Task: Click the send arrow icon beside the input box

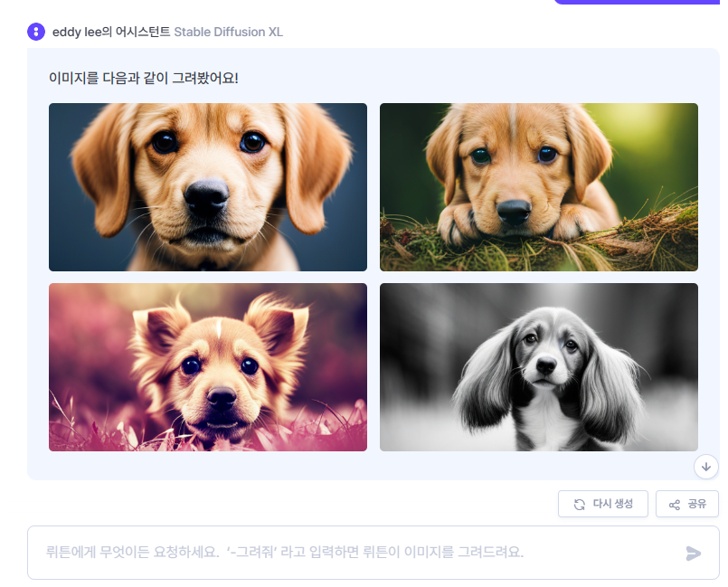Action: coord(695,553)
